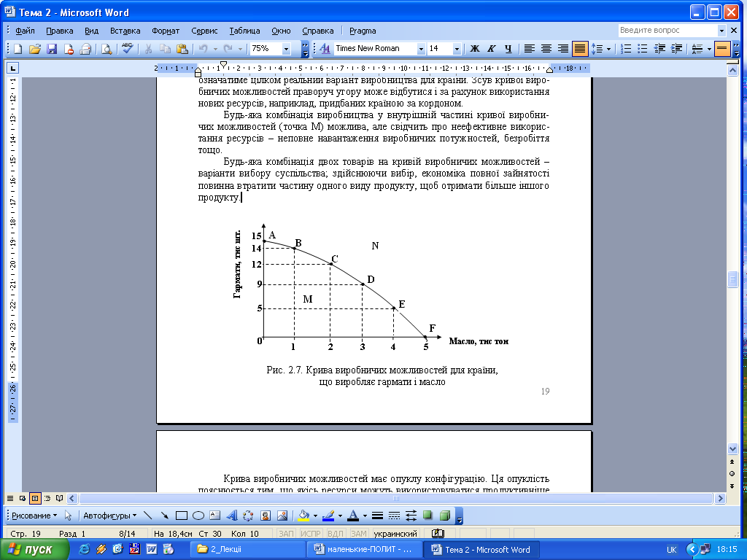747x560 pixels.
Task: Open the Styles and Formatting pane
Action: coord(325,49)
